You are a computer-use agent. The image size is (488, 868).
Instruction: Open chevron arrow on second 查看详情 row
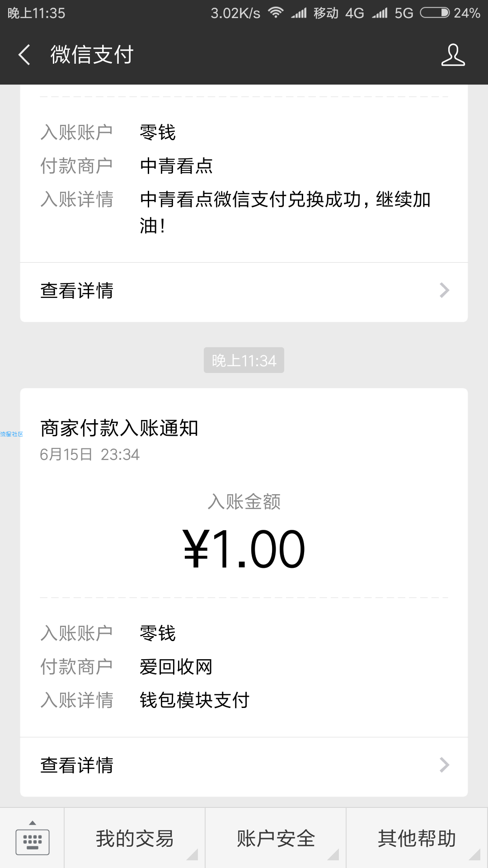(x=445, y=765)
